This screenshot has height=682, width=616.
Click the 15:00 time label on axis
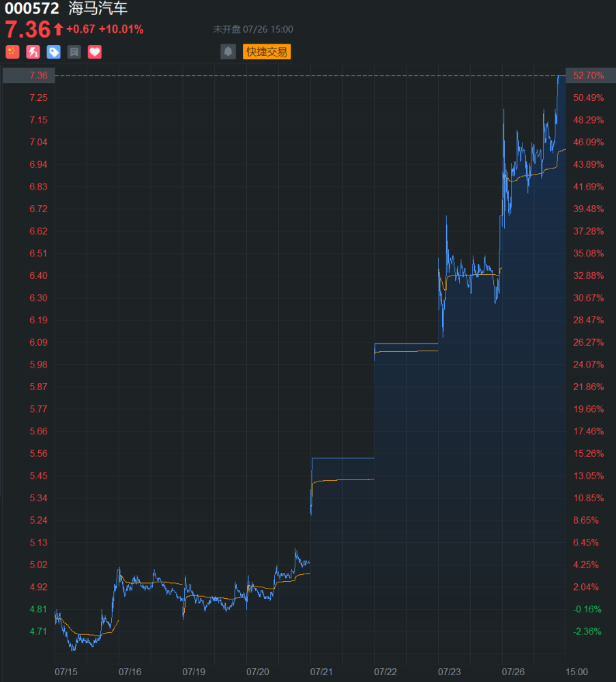coord(577,672)
